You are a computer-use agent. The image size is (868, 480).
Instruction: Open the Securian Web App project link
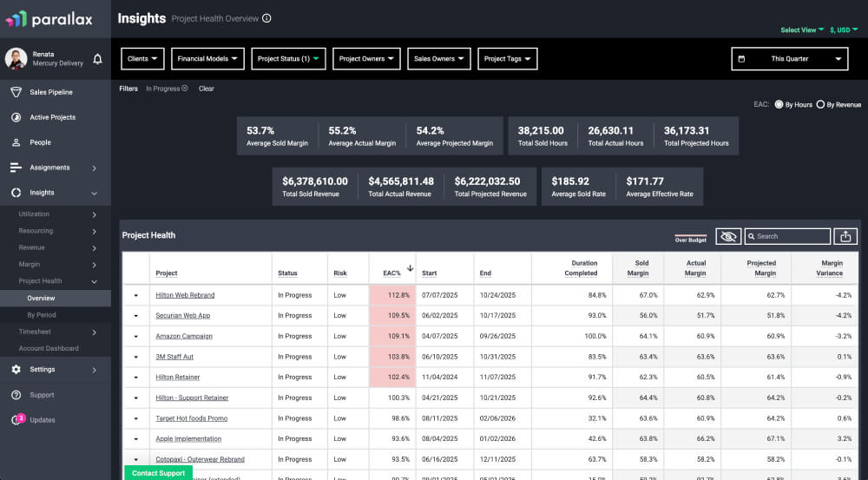tap(182, 316)
